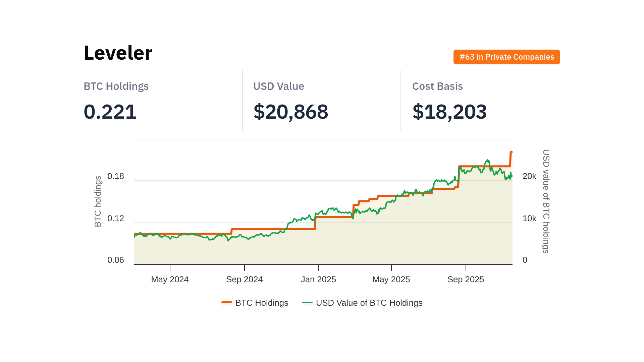Click the $20,868 USD Value figure
Viewport: 644px width, 362px height.
click(x=290, y=112)
